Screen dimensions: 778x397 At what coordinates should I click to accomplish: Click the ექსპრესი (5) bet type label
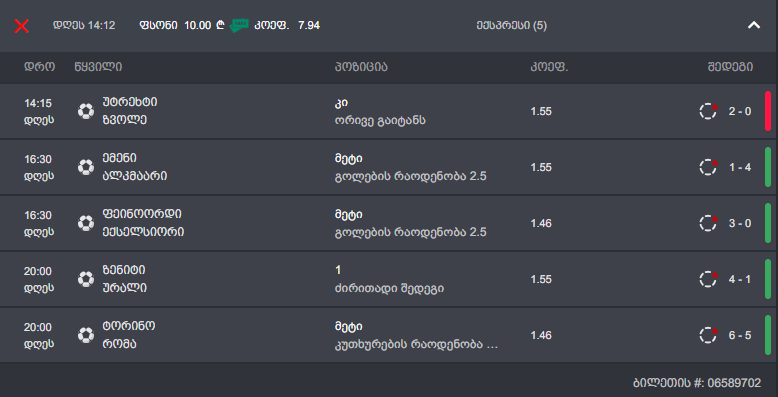[512, 25]
